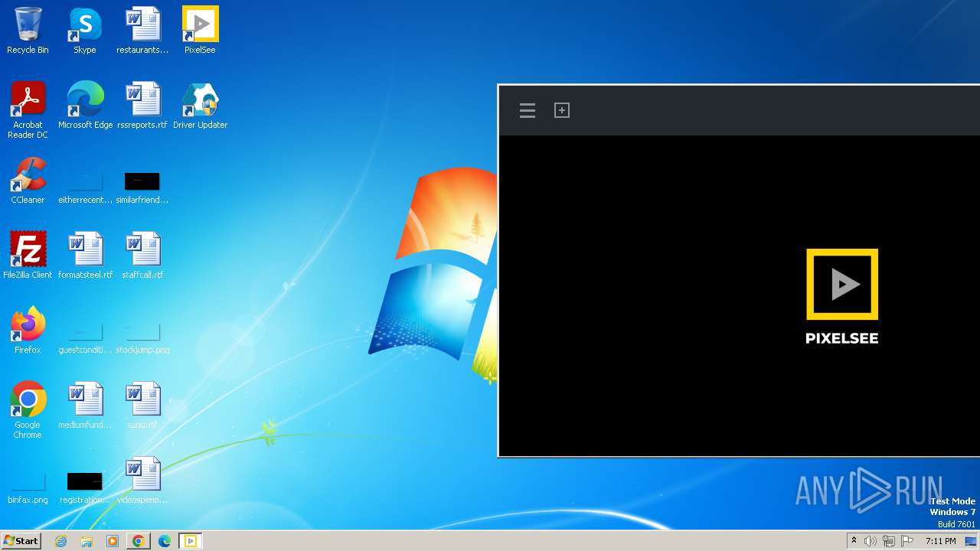Select the videosperio document
Viewport: 980px width, 551px height.
(142, 481)
